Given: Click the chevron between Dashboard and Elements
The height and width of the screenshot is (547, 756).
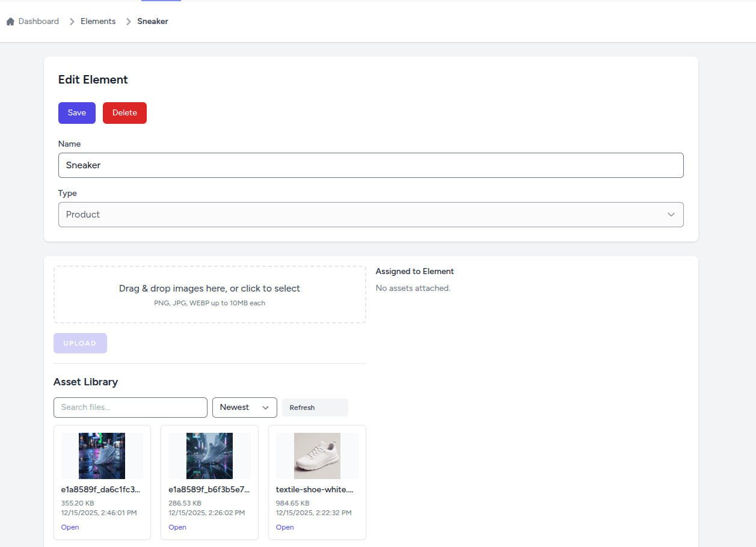Looking at the screenshot, I should (69, 21).
